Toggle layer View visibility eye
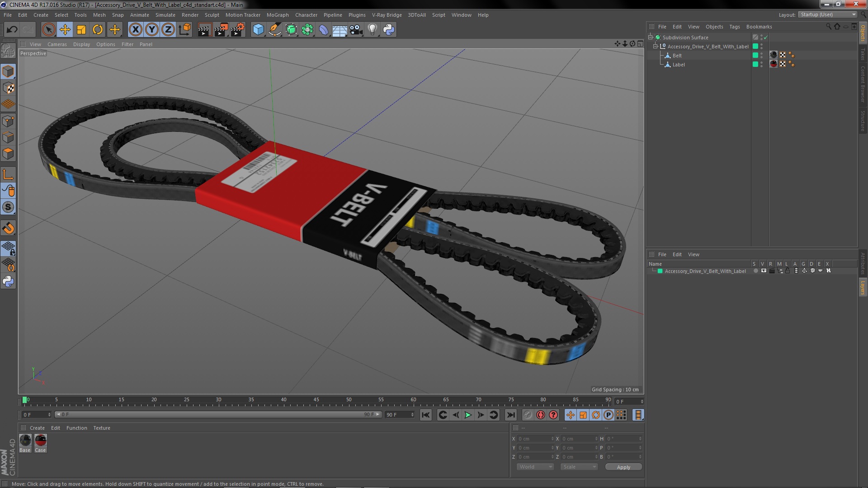Screen dimensions: 868x488 click(x=764, y=271)
